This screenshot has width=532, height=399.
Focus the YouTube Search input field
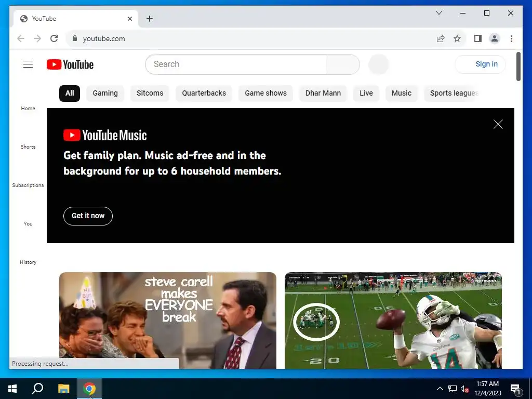[236, 64]
